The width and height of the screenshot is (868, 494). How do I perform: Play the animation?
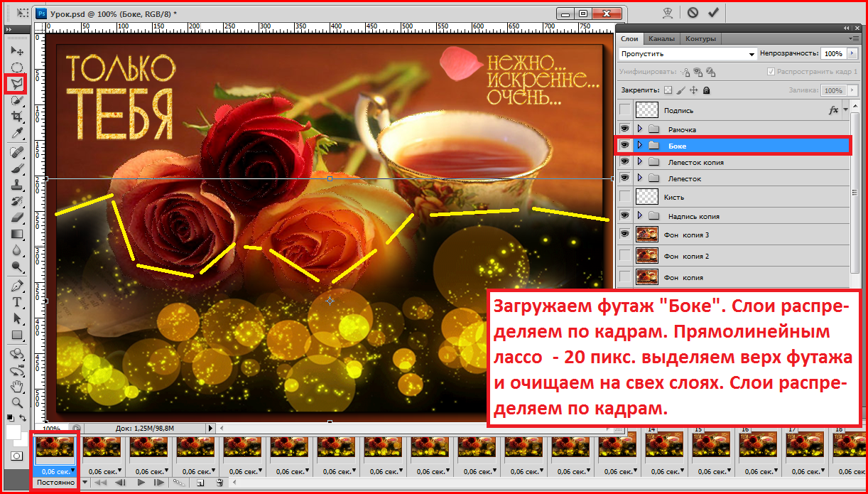(141, 483)
